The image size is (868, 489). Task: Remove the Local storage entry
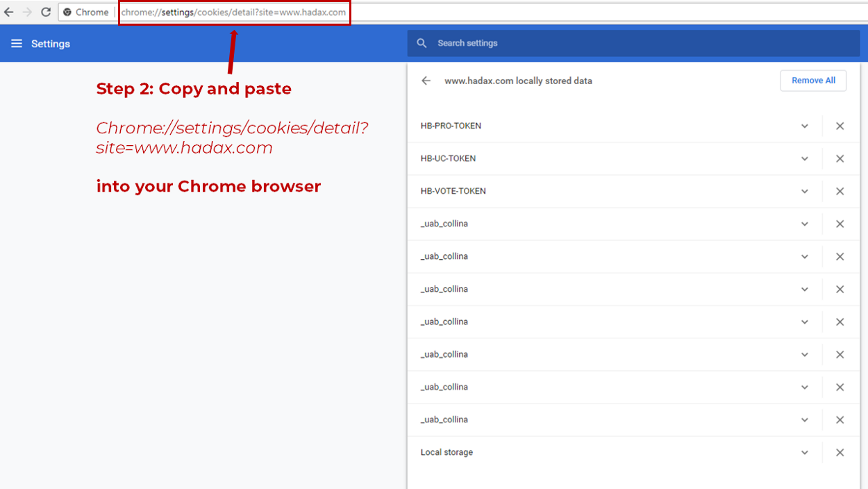(x=840, y=453)
